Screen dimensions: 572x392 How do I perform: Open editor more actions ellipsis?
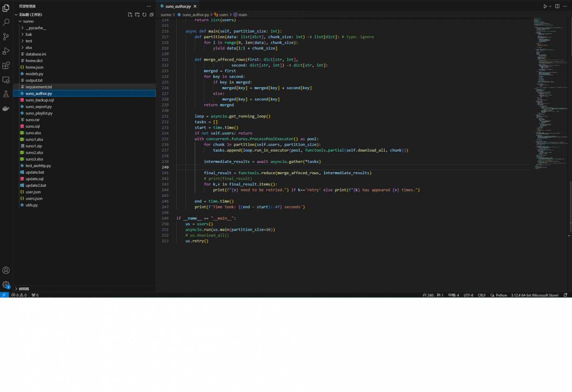click(x=565, y=6)
